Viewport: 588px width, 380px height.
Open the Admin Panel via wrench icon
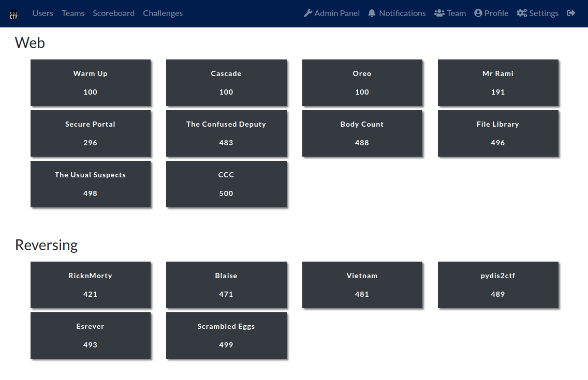click(307, 13)
